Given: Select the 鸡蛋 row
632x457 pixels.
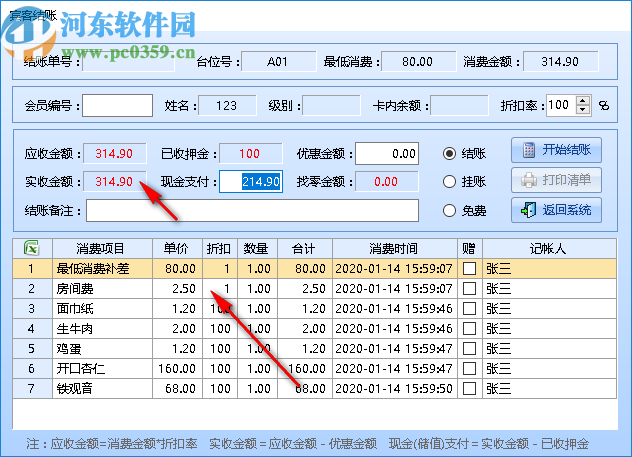Looking at the screenshot, I should [x=314, y=349].
